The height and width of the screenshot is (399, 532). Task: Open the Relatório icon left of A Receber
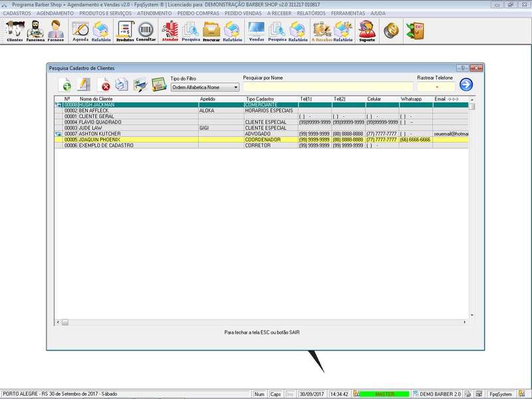(298, 31)
